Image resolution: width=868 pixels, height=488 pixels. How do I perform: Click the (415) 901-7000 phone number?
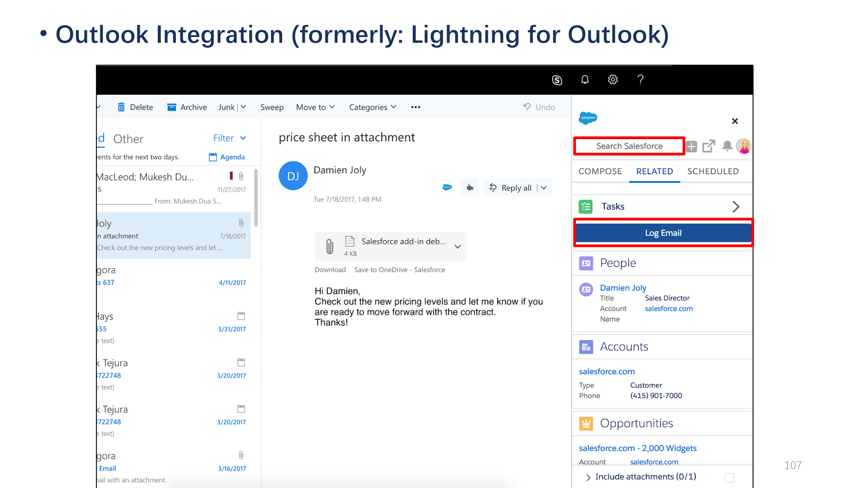click(x=656, y=396)
